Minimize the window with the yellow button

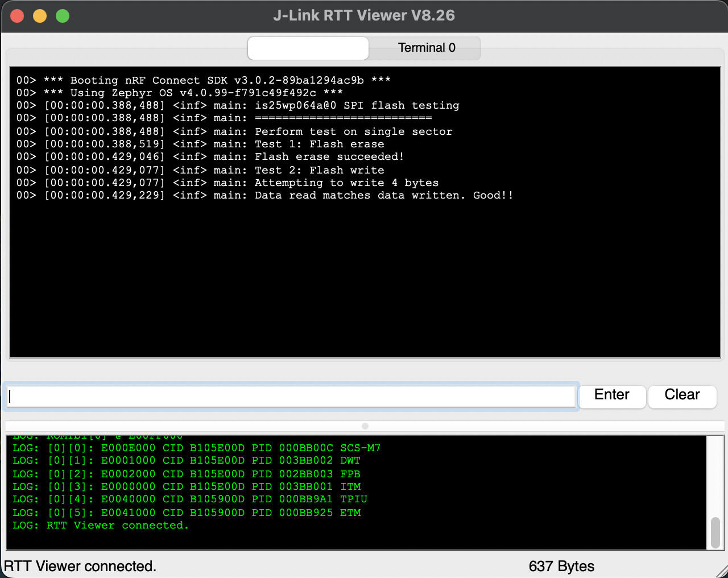(40, 16)
